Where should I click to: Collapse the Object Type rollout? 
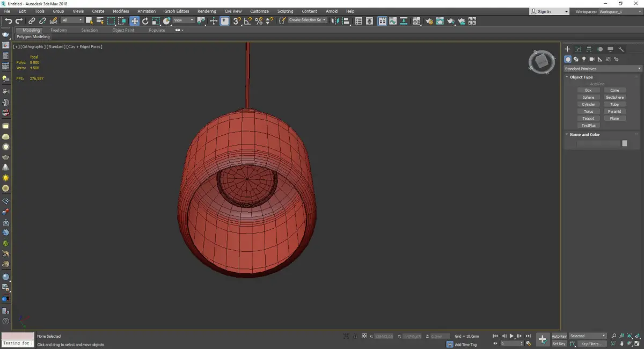pos(581,77)
